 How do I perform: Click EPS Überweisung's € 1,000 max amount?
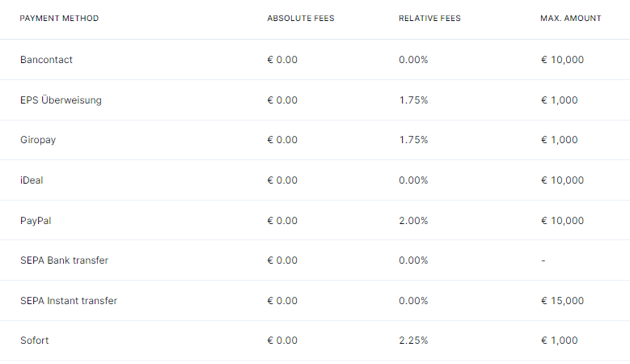tap(560, 100)
